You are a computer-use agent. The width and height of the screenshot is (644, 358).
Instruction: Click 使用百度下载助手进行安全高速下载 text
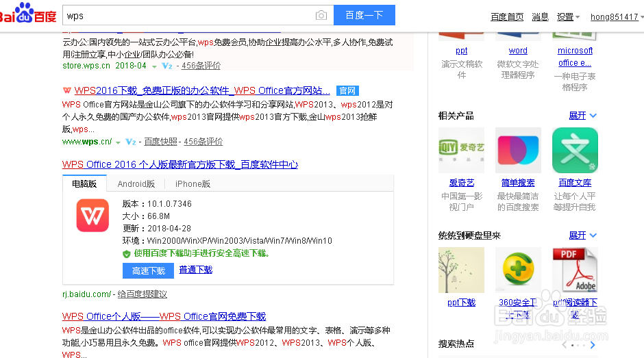coord(201,253)
